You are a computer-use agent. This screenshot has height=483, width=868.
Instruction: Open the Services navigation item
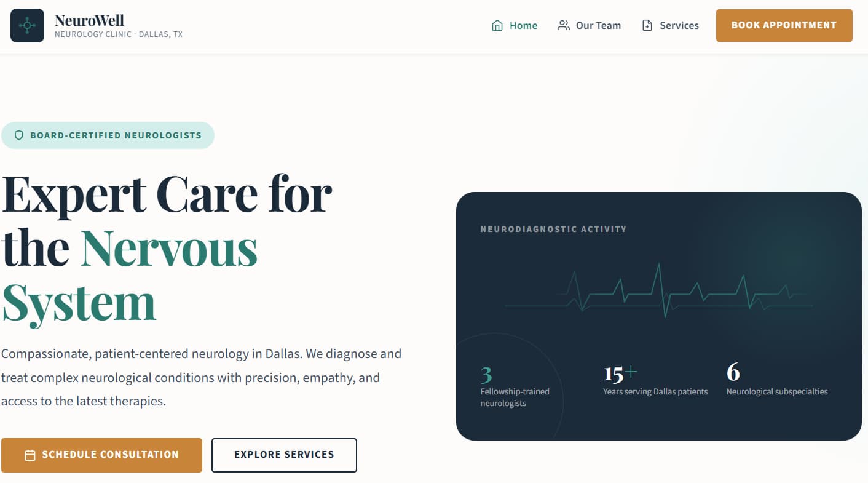tap(679, 25)
